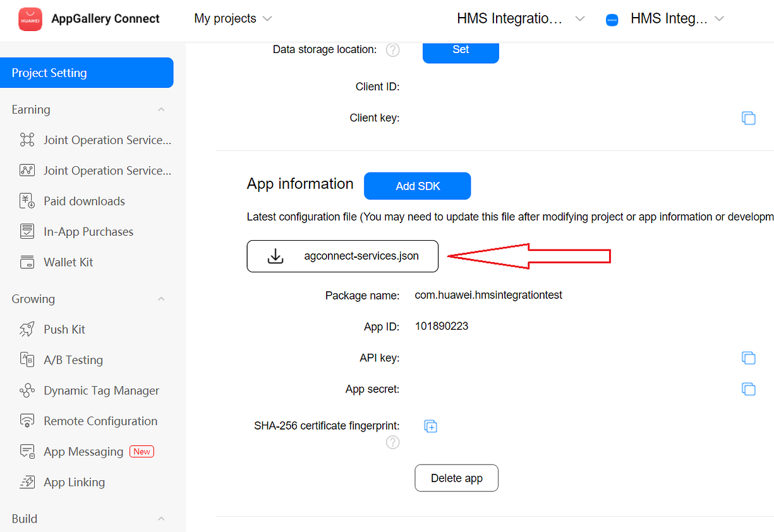Open first Joint Operation Service icon
The height and width of the screenshot is (532, 774).
[27, 140]
